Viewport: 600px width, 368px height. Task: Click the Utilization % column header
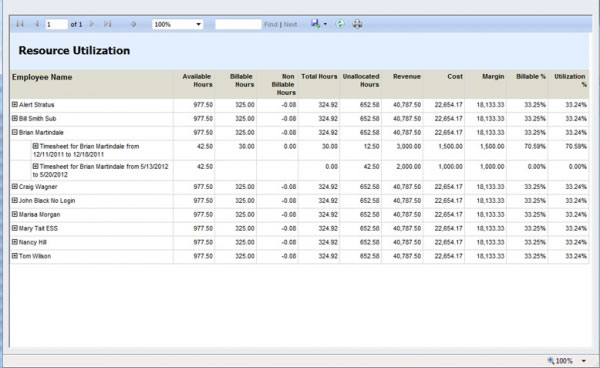(x=570, y=80)
